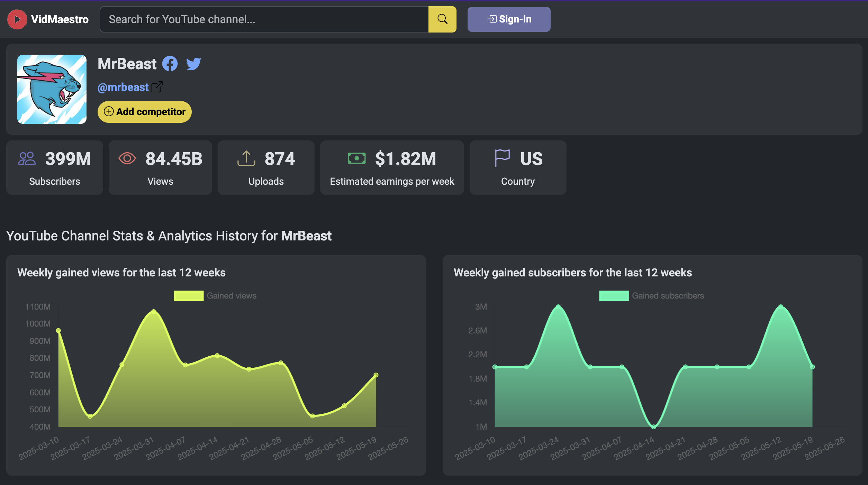Click subscribers chart peak at 2025-05-12

coord(780,307)
